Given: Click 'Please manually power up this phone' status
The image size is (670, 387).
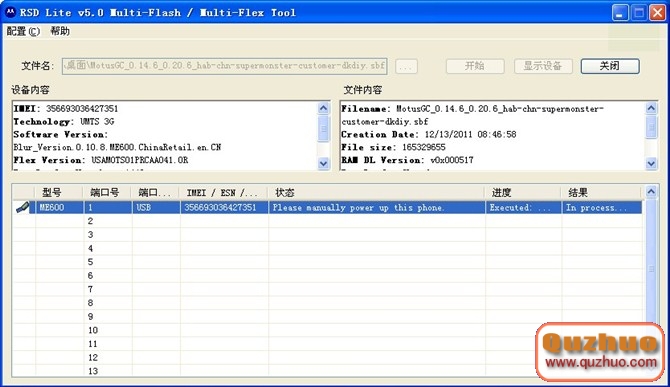Looking at the screenshot, I should [x=376, y=208].
